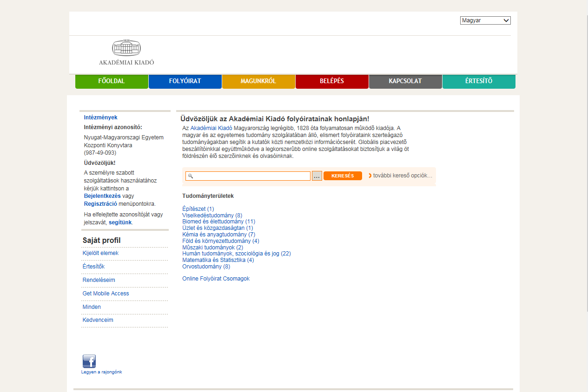Open Online Folyóirat Csomagok link
588x392 pixels.
[216, 279]
